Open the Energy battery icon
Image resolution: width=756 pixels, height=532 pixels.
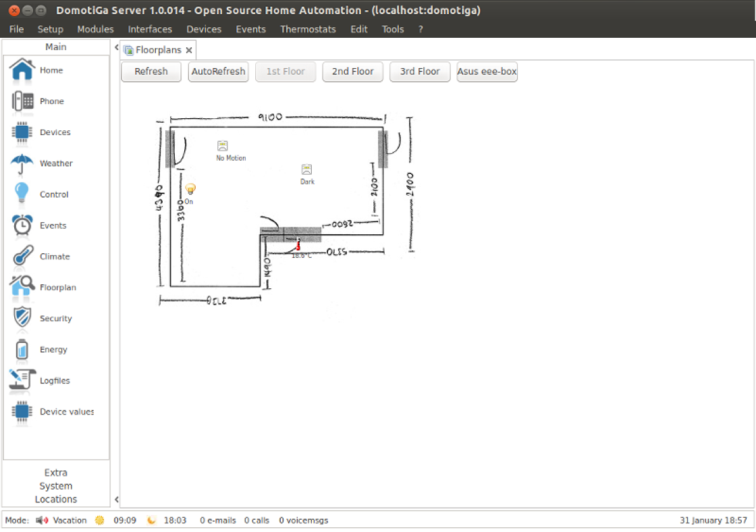pyautogui.click(x=22, y=350)
